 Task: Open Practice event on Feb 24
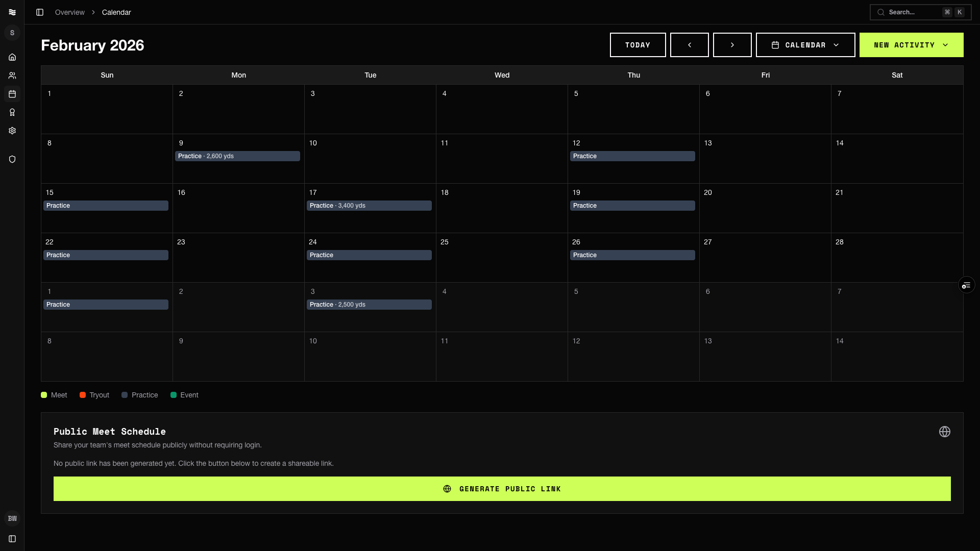point(369,255)
